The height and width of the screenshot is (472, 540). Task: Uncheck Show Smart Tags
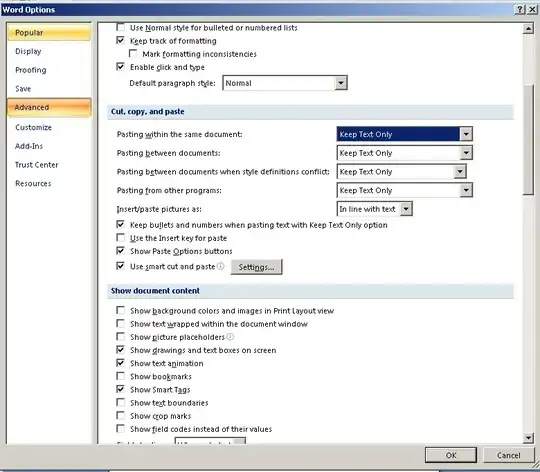(121, 389)
